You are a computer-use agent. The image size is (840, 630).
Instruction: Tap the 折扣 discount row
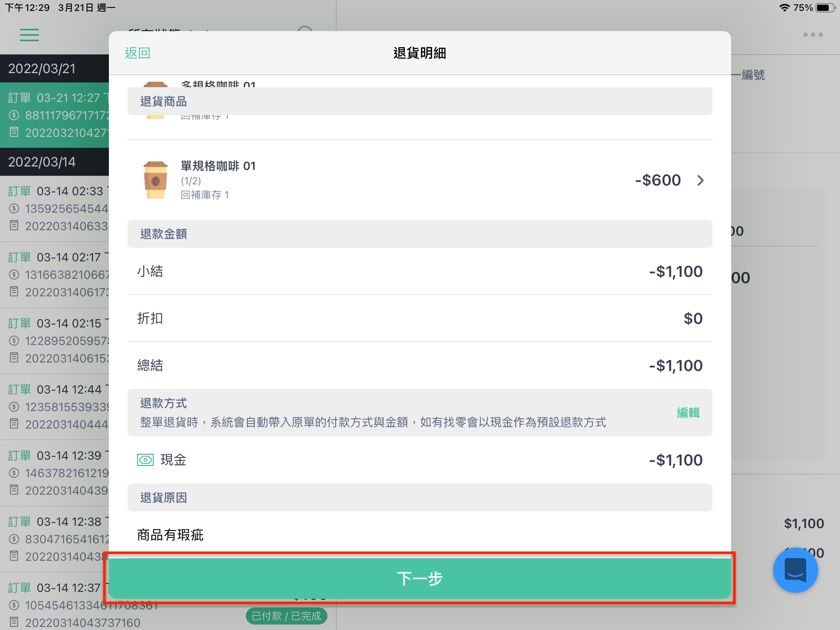point(420,318)
